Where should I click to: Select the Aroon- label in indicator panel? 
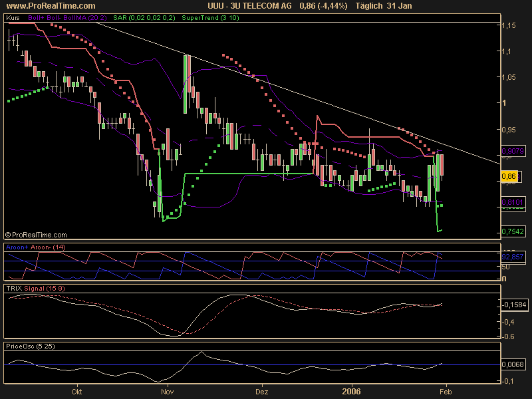tap(41, 247)
